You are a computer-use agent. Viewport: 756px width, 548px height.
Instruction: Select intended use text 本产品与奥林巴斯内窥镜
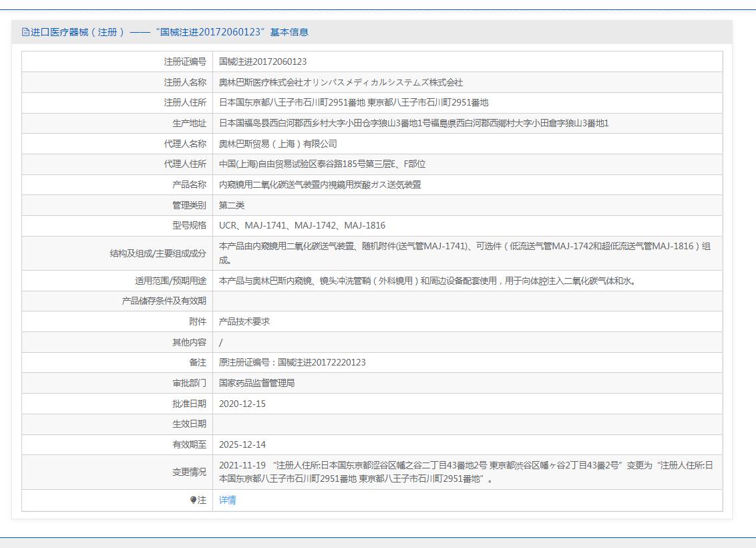coord(427,281)
